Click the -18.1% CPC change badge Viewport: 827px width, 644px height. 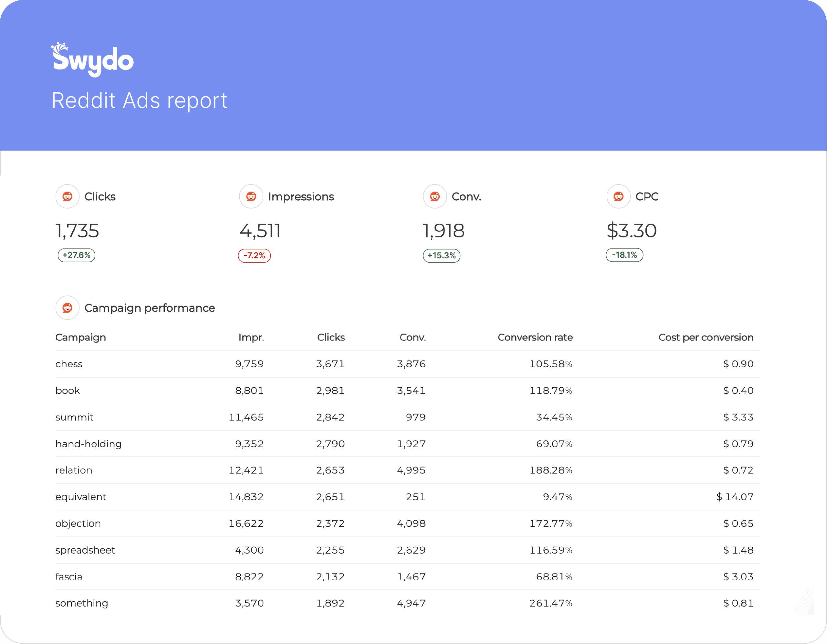(624, 255)
